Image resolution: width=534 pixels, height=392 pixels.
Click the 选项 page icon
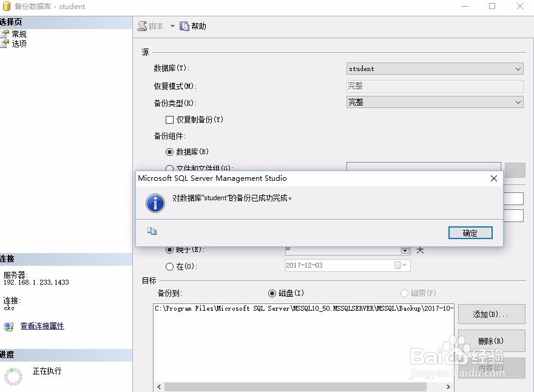(5, 44)
